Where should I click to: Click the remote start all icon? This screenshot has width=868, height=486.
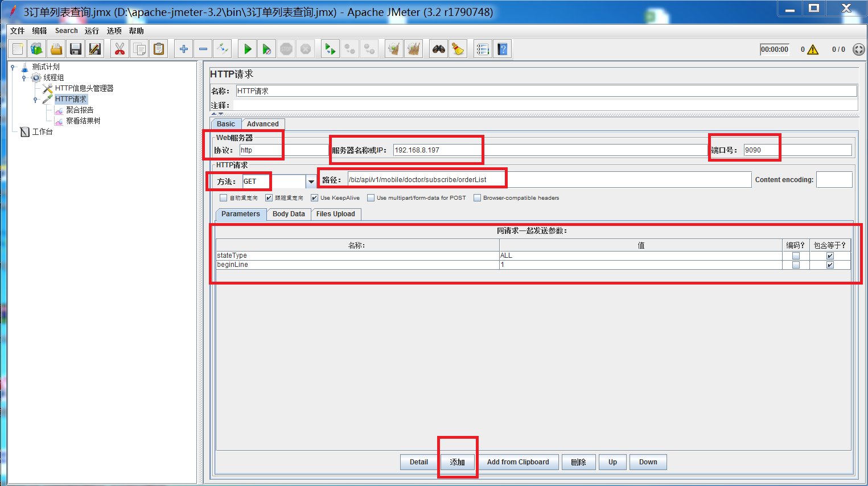[330, 50]
